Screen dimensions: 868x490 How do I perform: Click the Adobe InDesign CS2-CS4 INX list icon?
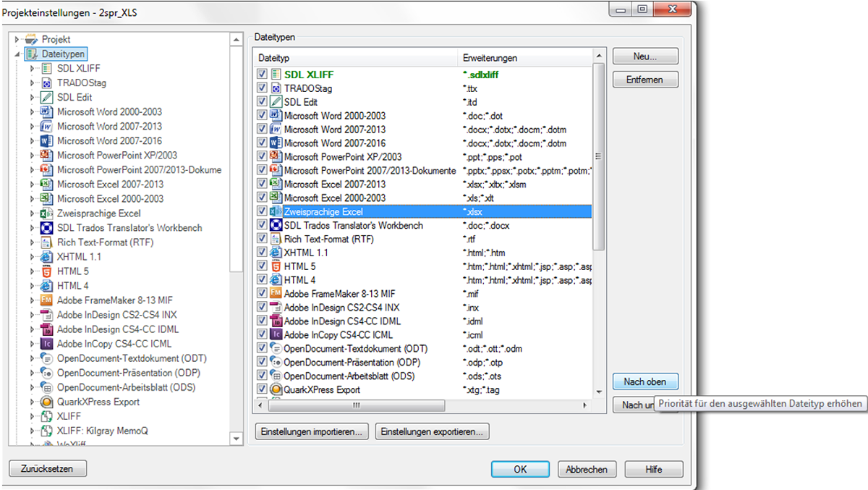[x=276, y=307]
